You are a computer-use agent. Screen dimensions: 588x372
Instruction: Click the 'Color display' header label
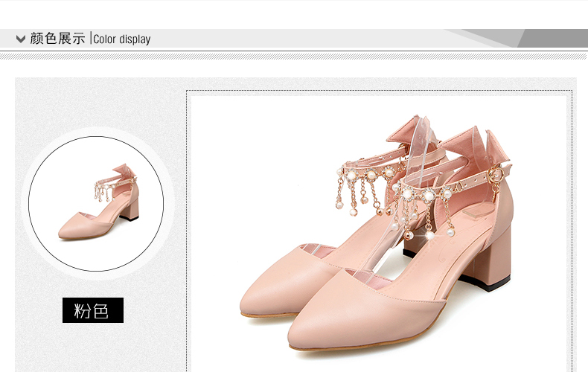pyautogui.click(x=122, y=39)
